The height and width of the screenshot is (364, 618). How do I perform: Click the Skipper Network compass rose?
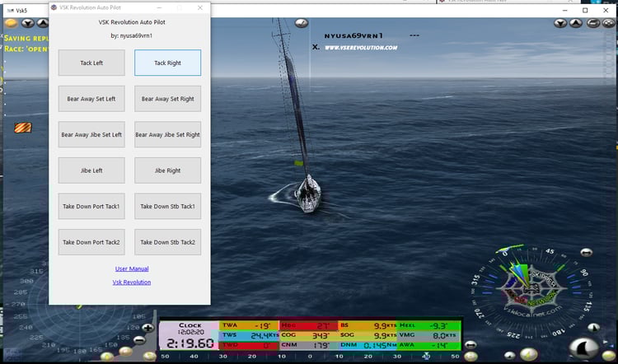point(531,291)
